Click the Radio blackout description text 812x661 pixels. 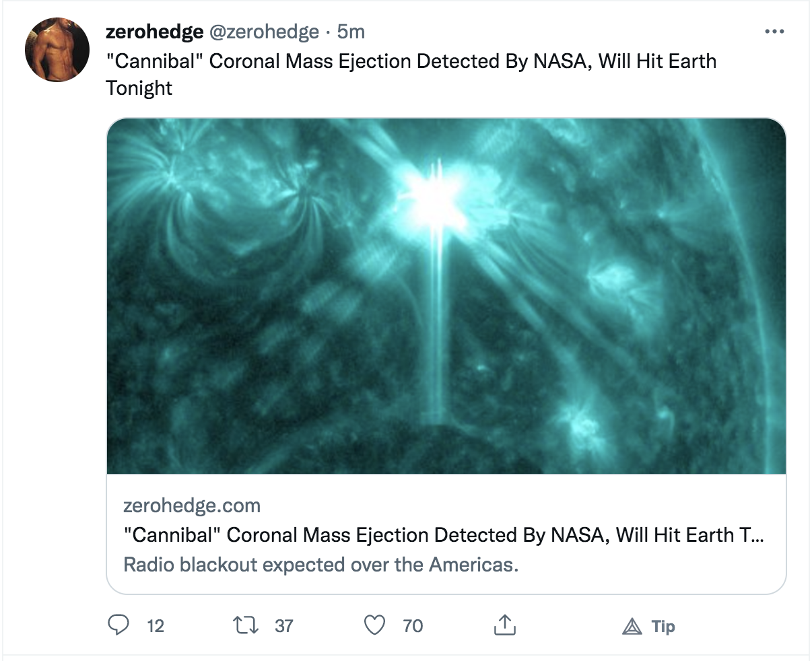pyautogui.click(x=321, y=564)
